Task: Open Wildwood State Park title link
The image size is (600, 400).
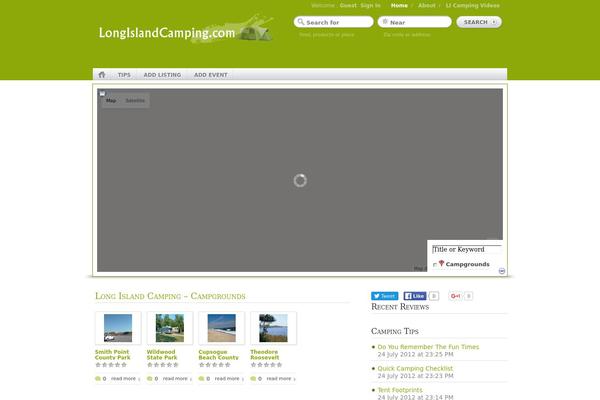Action: [x=162, y=354]
